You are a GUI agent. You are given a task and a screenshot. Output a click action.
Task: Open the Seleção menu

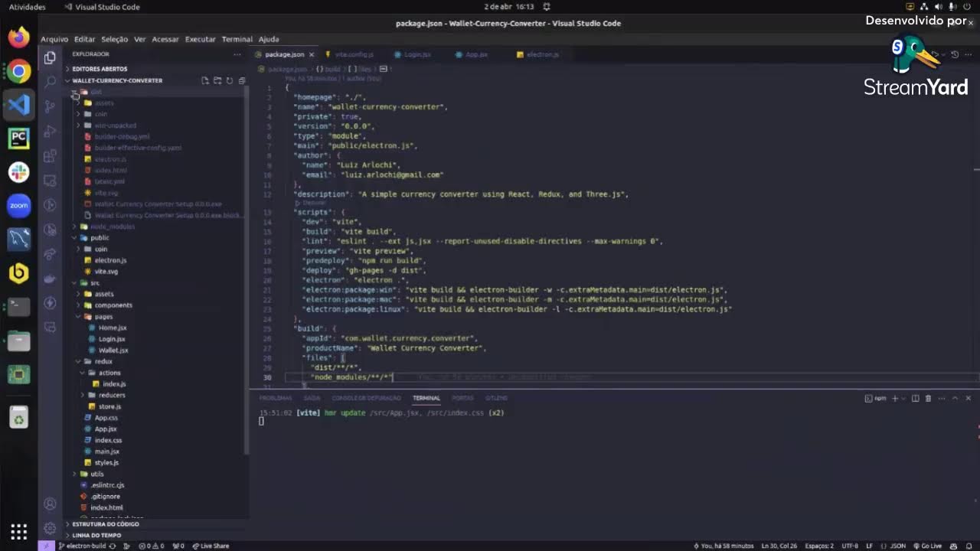pos(115,39)
